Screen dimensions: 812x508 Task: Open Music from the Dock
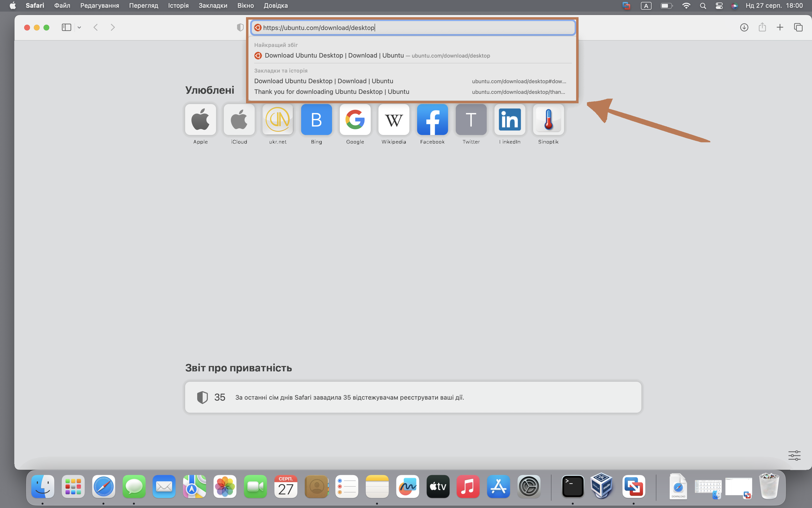pos(468,486)
